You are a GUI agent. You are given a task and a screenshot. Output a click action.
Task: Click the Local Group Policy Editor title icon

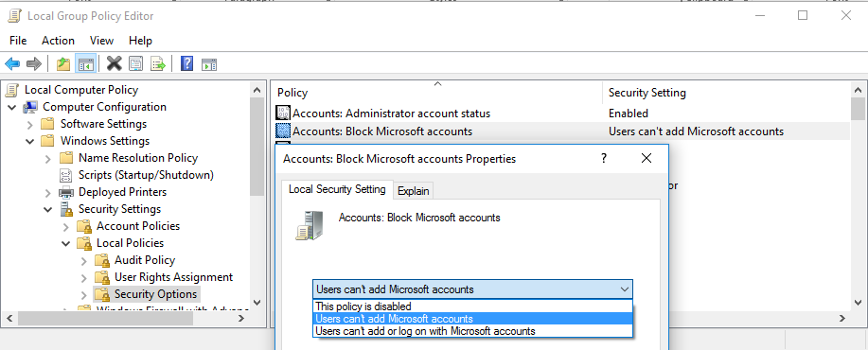pyautogui.click(x=14, y=15)
